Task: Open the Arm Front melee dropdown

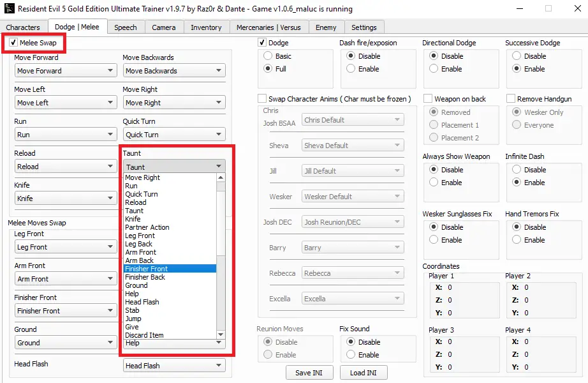Action: [66, 279]
